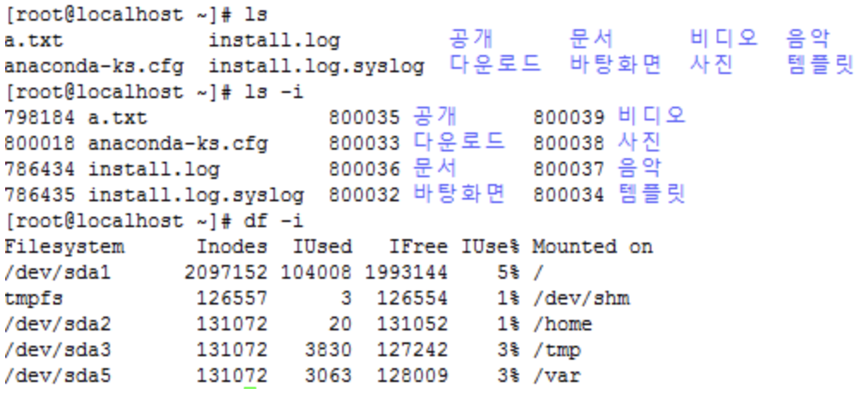Click 비디오 directory beside inode 800039
The image size is (868, 394).
click(652, 116)
